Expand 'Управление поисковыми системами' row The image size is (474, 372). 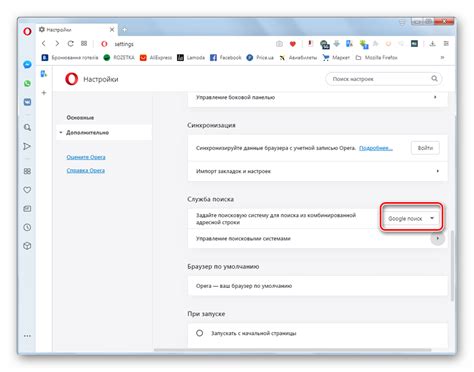pos(317,238)
